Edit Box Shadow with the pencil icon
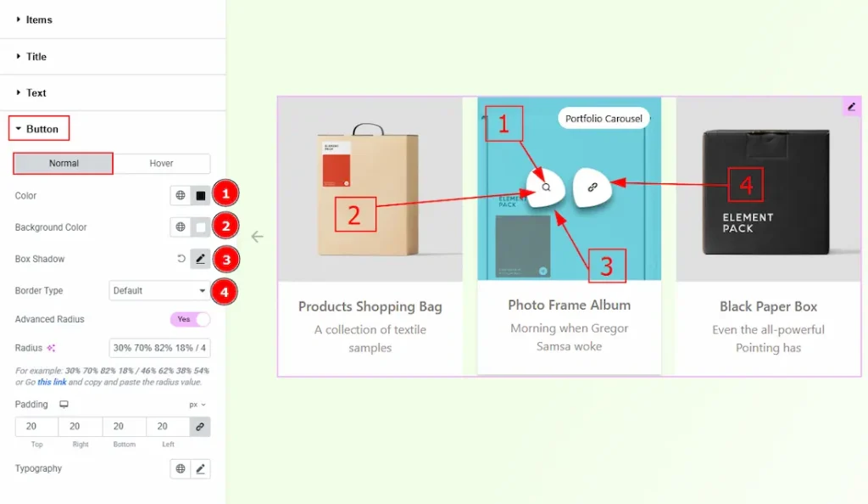 [x=200, y=259]
